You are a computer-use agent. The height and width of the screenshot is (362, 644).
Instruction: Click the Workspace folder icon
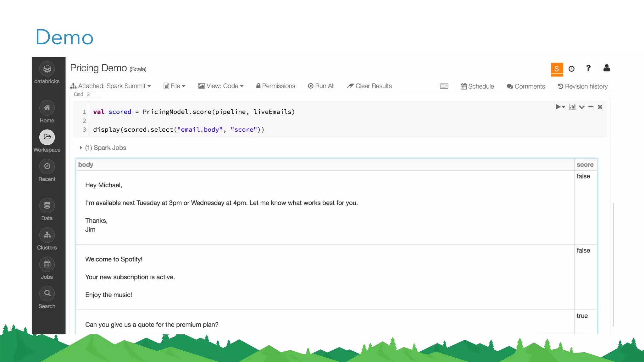[47, 137]
